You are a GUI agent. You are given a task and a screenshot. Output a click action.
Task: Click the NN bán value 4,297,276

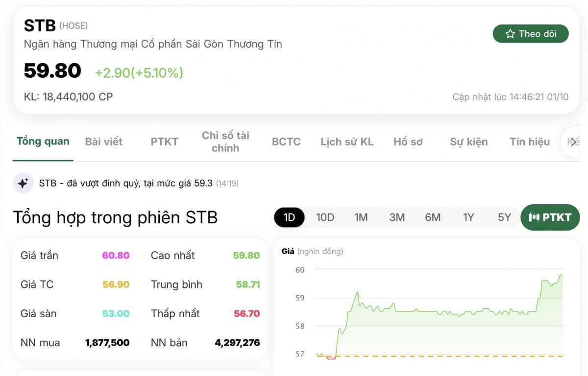pos(237,343)
